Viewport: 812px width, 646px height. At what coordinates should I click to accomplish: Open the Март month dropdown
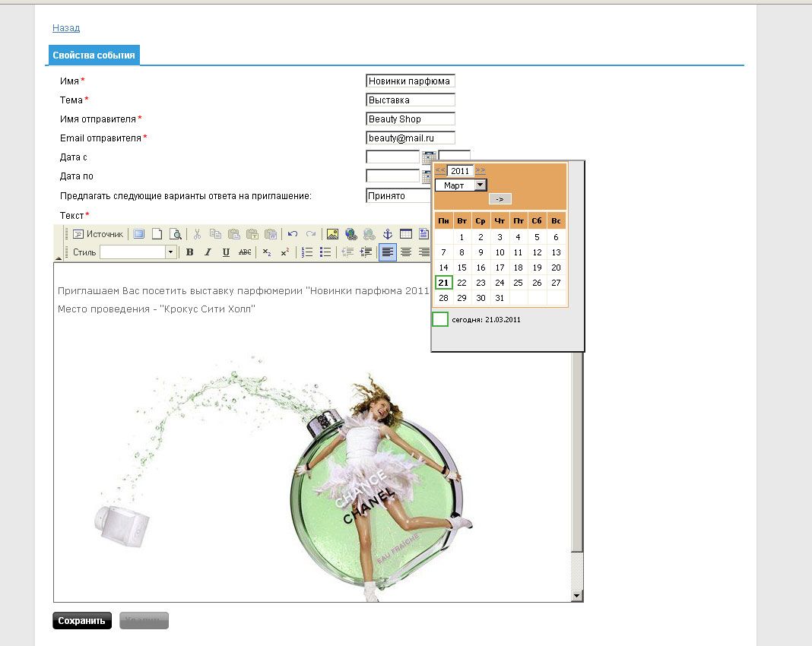point(461,185)
